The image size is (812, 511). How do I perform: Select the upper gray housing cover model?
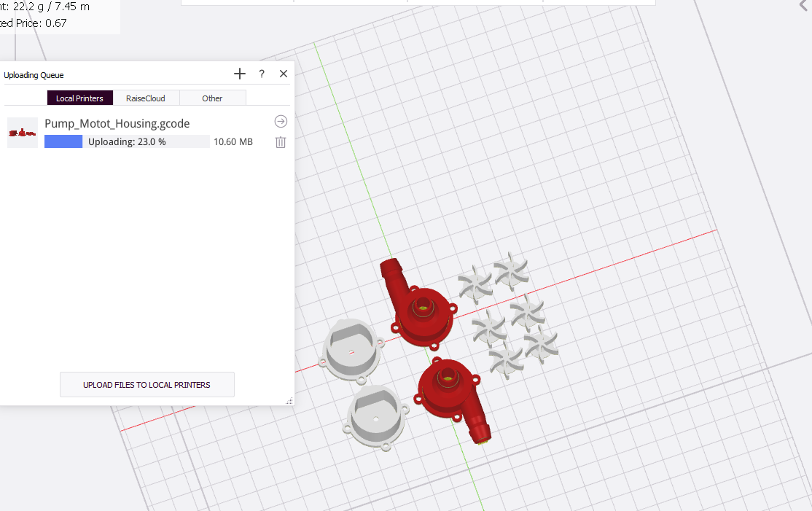pyautogui.click(x=352, y=351)
